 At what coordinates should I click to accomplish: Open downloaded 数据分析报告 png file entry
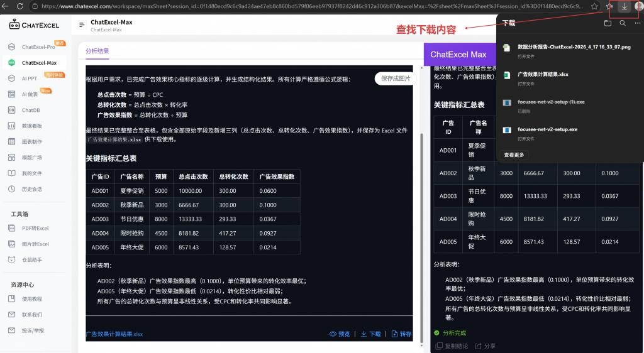574,47
